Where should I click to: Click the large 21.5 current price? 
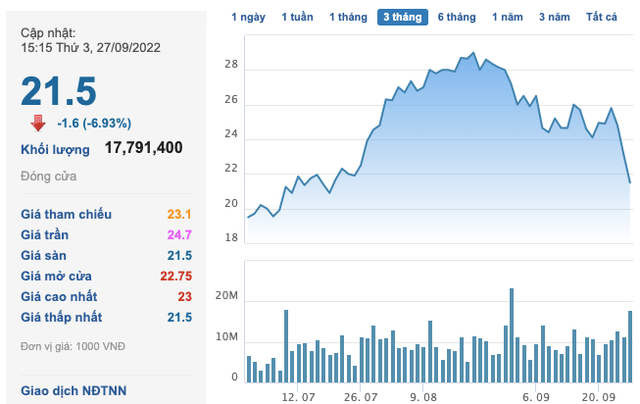[59, 91]
